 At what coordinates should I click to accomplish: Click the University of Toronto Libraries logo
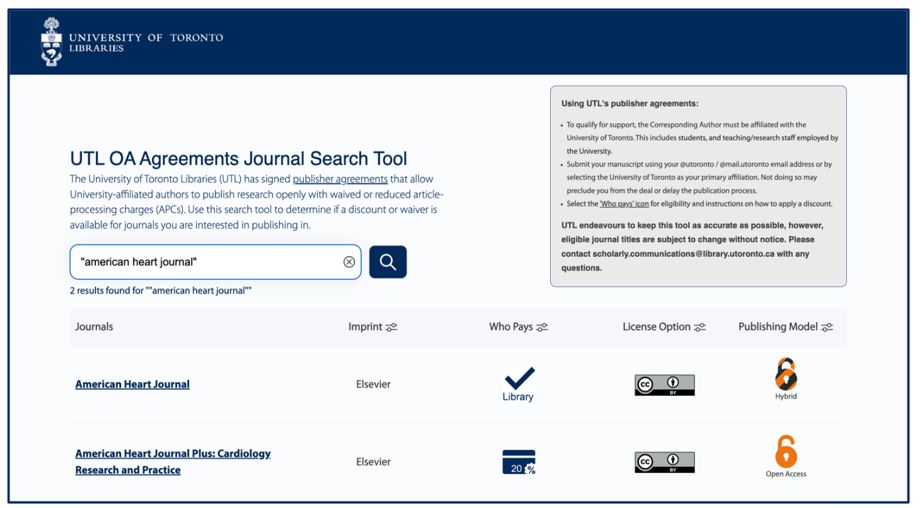[132, 41]
